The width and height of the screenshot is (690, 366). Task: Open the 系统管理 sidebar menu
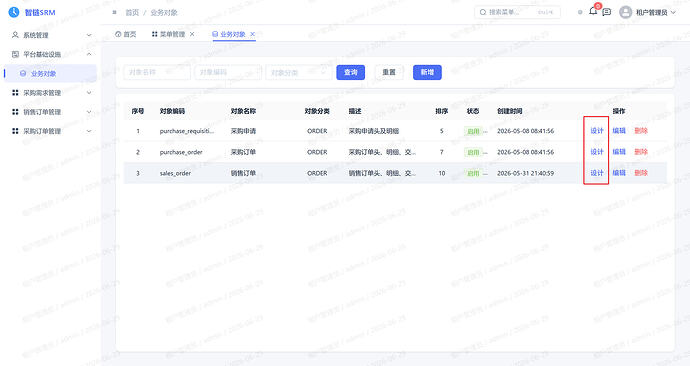tap(50, 35)
